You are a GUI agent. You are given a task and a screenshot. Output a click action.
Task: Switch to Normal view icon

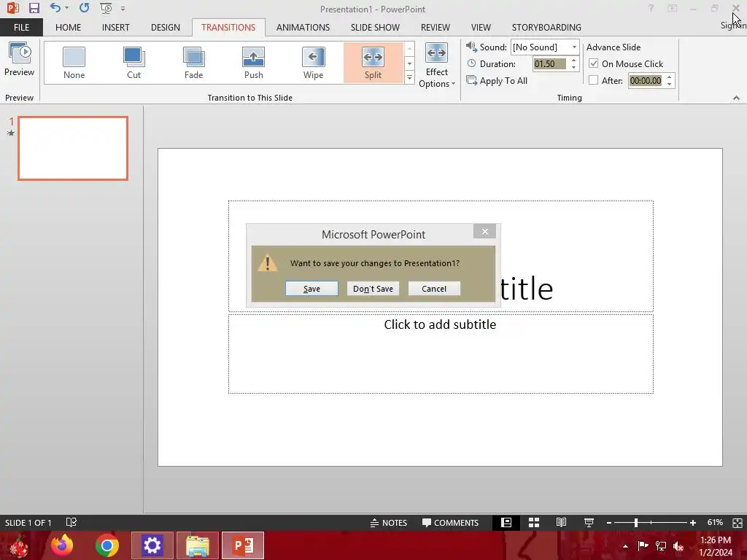[506, 522]
